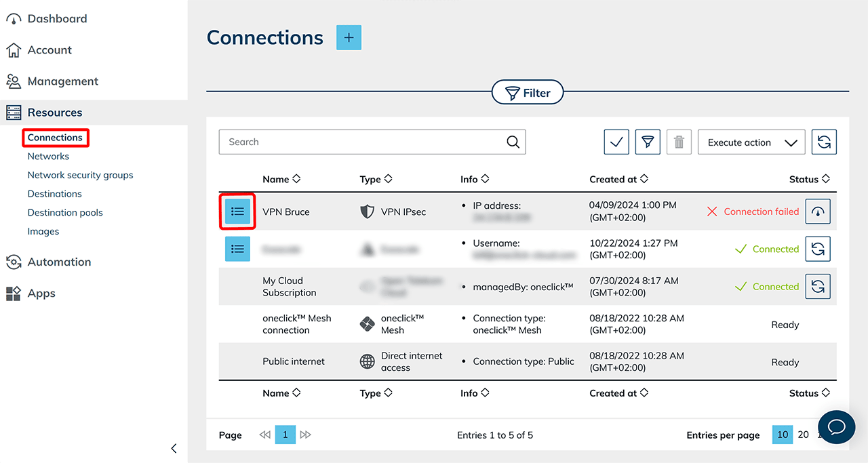Click the select-all checkmark button
The height and width of the screenshot is (463, 868).
coord(616,142)
